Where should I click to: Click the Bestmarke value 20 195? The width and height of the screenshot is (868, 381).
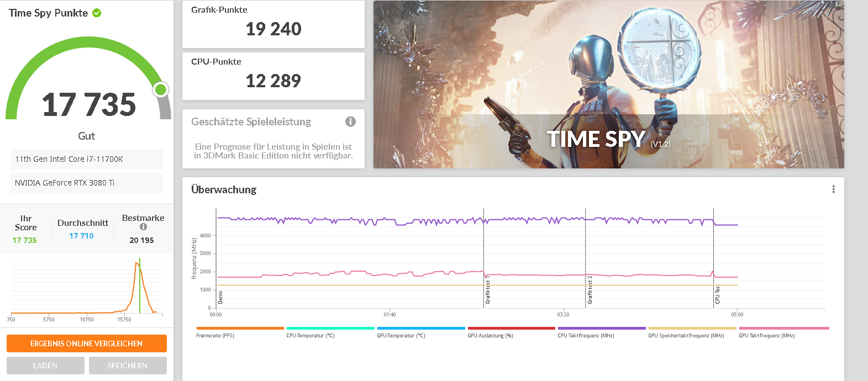(141, 240)
